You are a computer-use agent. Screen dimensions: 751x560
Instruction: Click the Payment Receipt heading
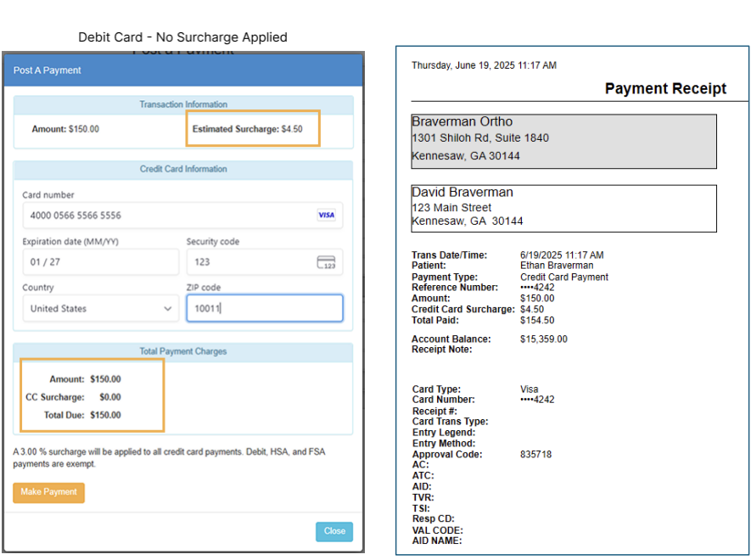tap(665, 88)
